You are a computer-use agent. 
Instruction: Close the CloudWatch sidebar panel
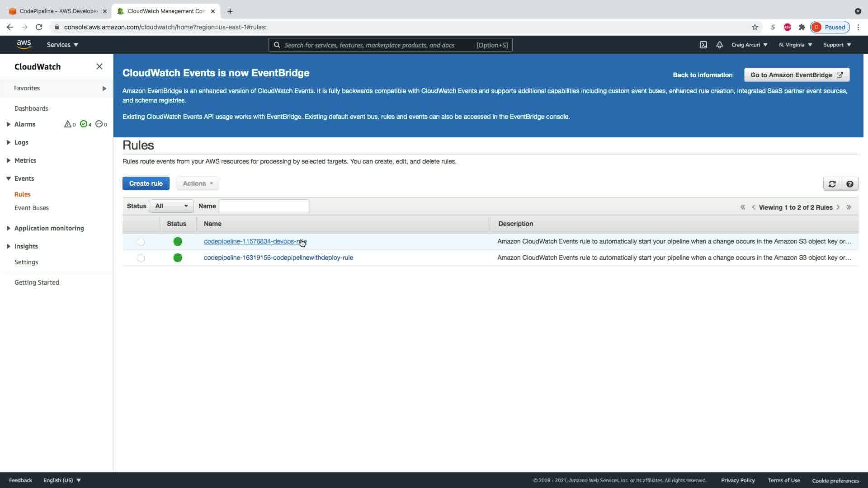[99, 66]
